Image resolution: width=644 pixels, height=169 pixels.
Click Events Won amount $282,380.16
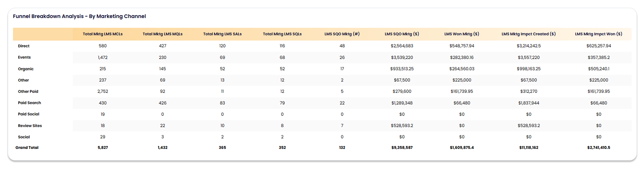[462, 57]
